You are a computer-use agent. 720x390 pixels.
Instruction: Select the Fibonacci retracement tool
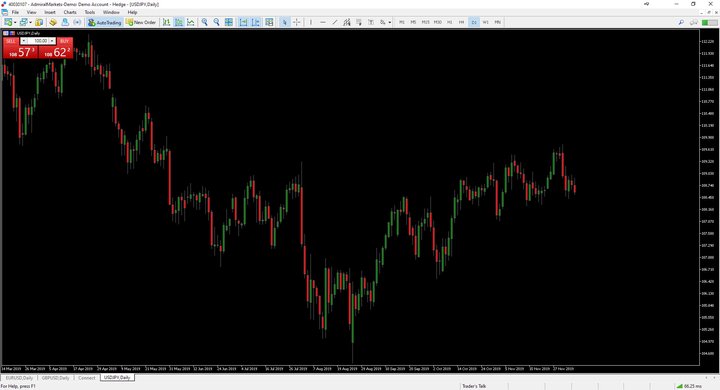359,22
